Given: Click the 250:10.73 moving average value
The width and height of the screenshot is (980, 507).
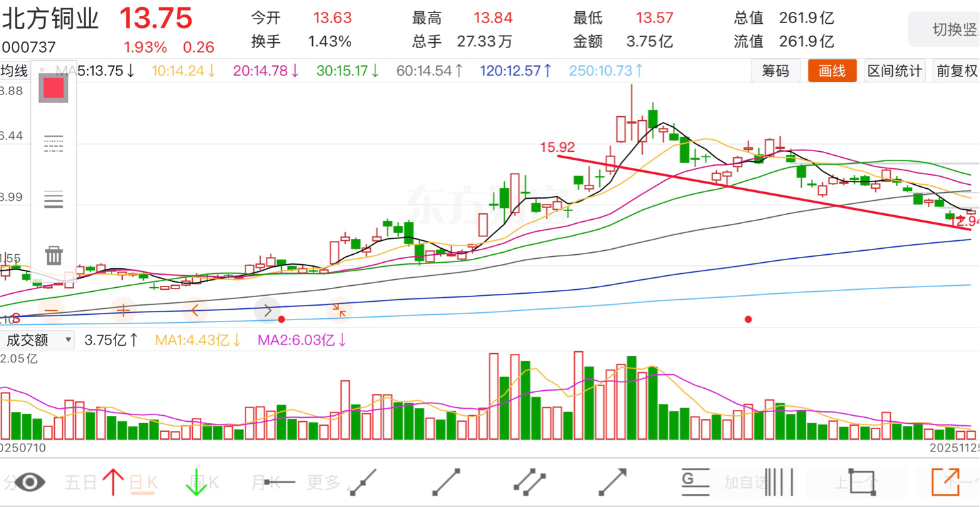Looking at the screenshot, I should 606,71.
